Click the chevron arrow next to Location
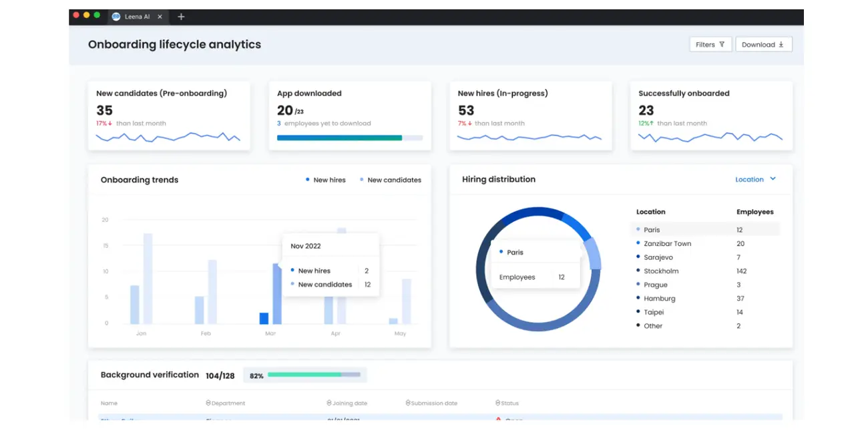868x437 pixels. pyautogui.click(x=773, y=179)
